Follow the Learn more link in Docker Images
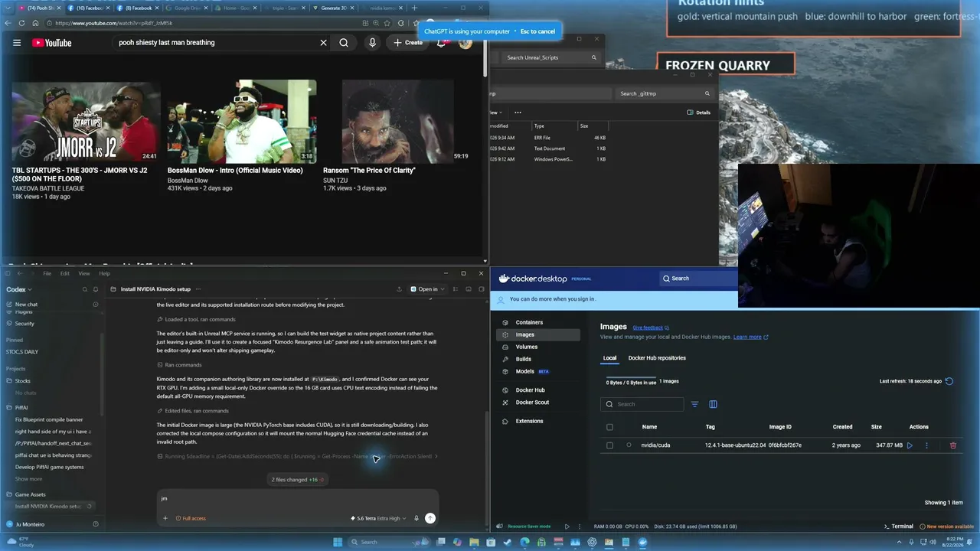The width and height of the screenshot is (980, 551). [x=750, y=337]
